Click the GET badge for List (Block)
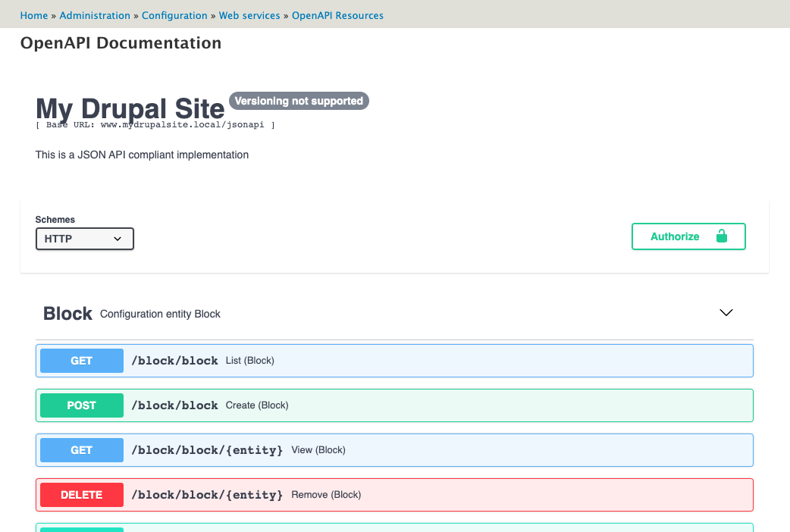The width and height of the screenshot is (790, 532). (82, 361)
